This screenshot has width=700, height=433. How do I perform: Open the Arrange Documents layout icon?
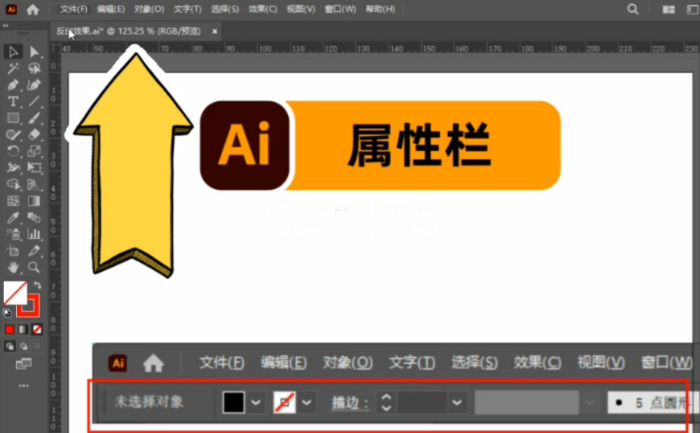[x=668, y=9]
